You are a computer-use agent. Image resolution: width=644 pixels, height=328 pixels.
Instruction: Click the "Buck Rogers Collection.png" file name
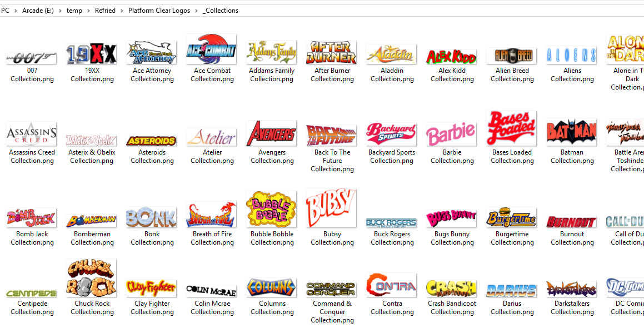392,238
